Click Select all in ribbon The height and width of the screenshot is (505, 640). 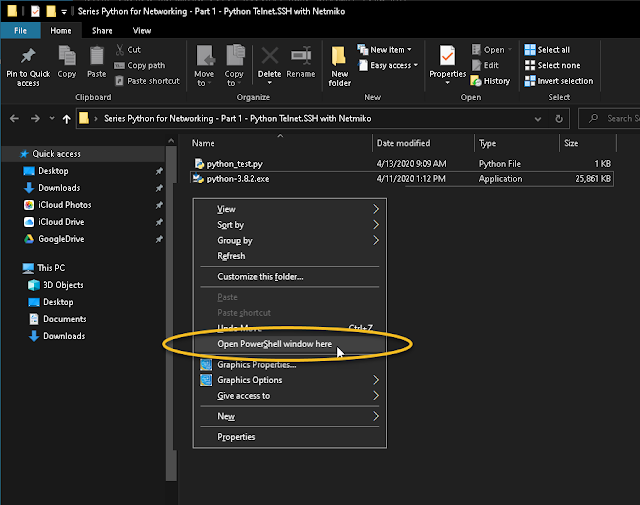tap(547, 50)
